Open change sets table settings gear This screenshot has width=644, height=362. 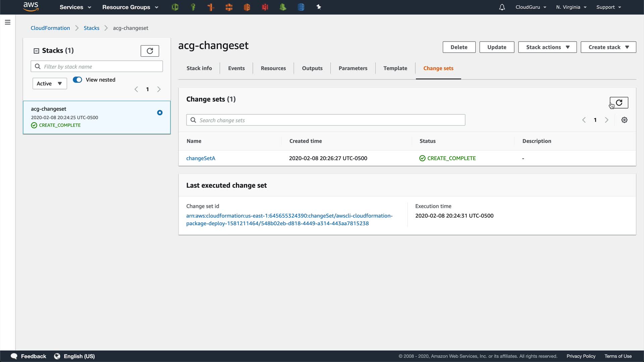point(624,120)
